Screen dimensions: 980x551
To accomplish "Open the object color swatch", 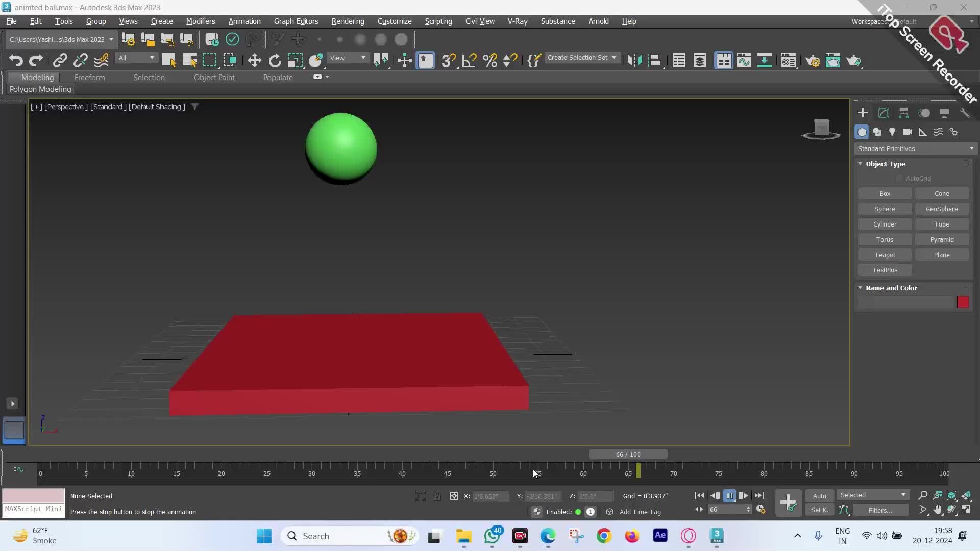I will coord(964,302).
